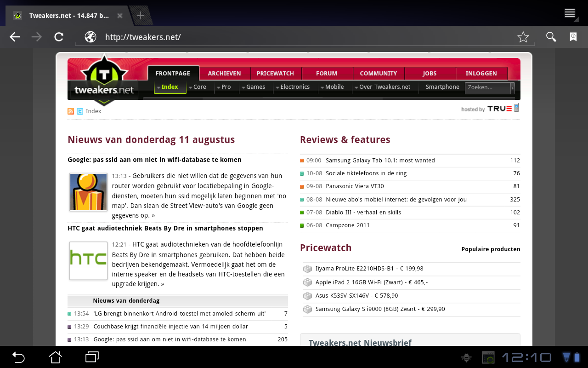
Task: Open review Panasonic Viera VT30
Action: tap(355, 186)
